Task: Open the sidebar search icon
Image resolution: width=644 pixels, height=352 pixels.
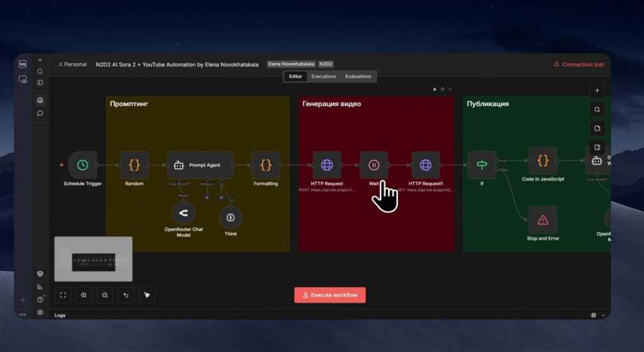Action: click(x=39, y=71)
